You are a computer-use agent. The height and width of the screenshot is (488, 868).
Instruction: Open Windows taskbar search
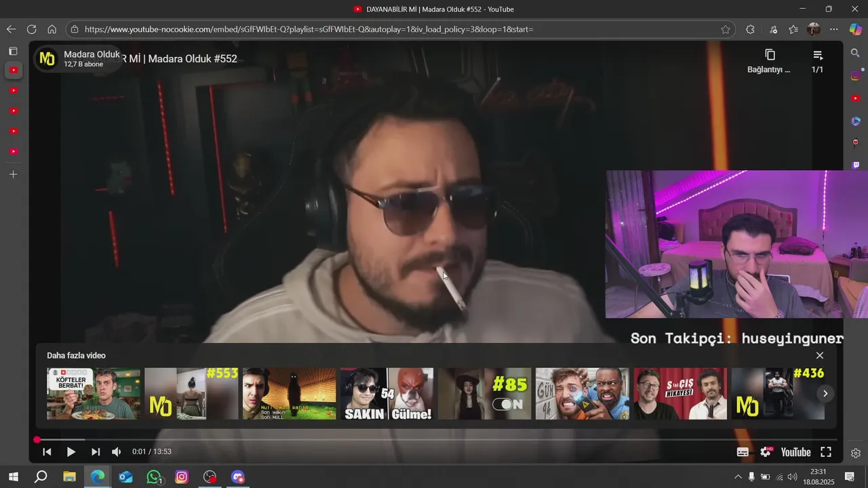[41, 477]
